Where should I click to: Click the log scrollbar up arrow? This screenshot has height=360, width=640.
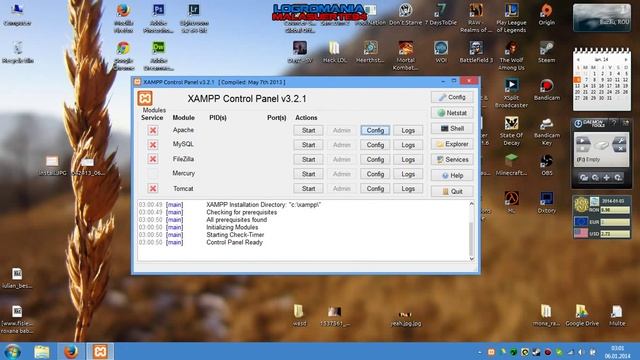pyautogui.click(x=472, y=203)
